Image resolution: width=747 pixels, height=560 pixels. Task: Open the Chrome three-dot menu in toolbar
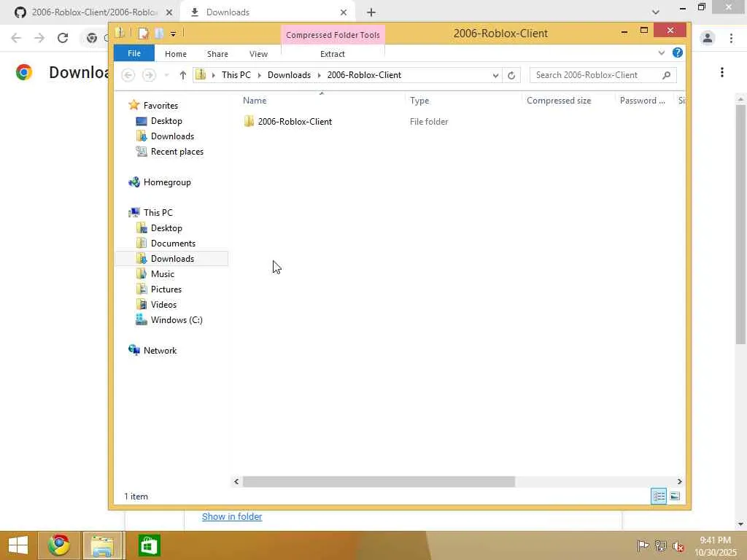[731, 38]
